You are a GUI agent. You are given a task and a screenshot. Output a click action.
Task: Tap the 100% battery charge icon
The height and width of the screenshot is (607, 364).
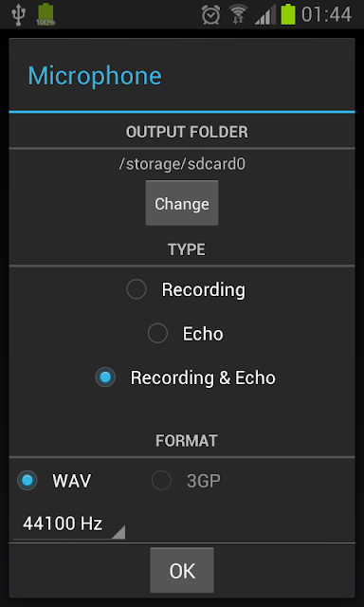pyautogui.click(x=45, y=14)
